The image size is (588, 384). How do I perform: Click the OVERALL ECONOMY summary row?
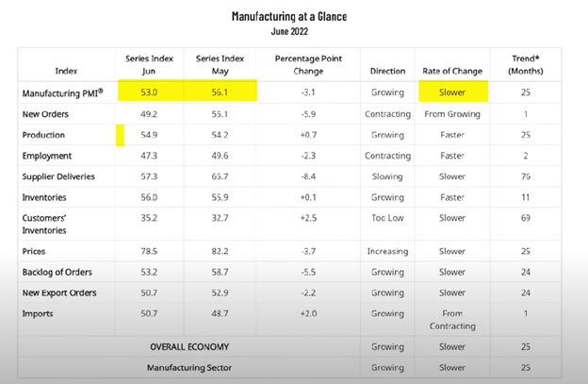pos(289,346)
